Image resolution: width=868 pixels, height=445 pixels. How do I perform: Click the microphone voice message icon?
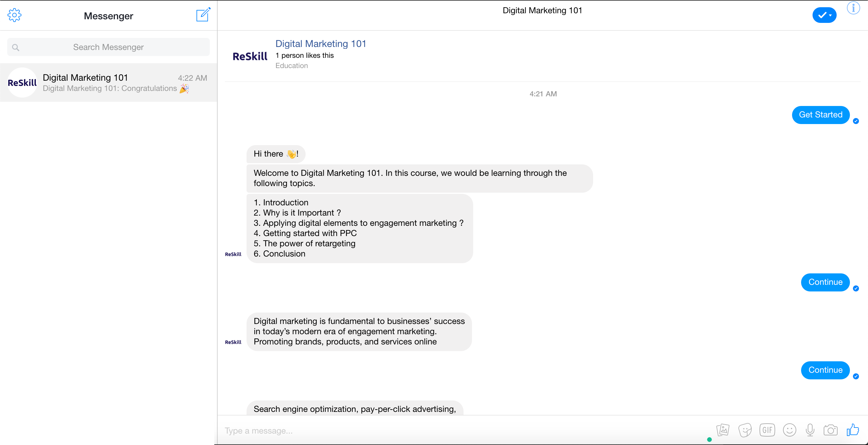point(810,430)
